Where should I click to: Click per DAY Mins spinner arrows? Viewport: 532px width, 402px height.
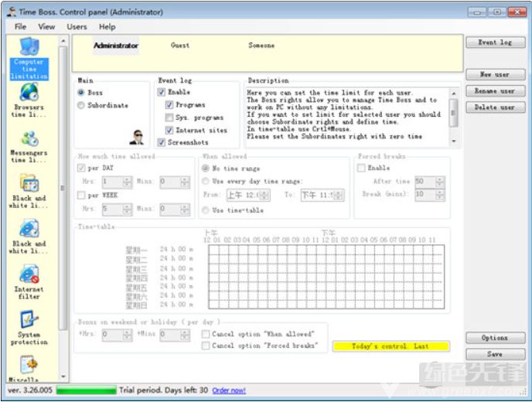point(186,182)
